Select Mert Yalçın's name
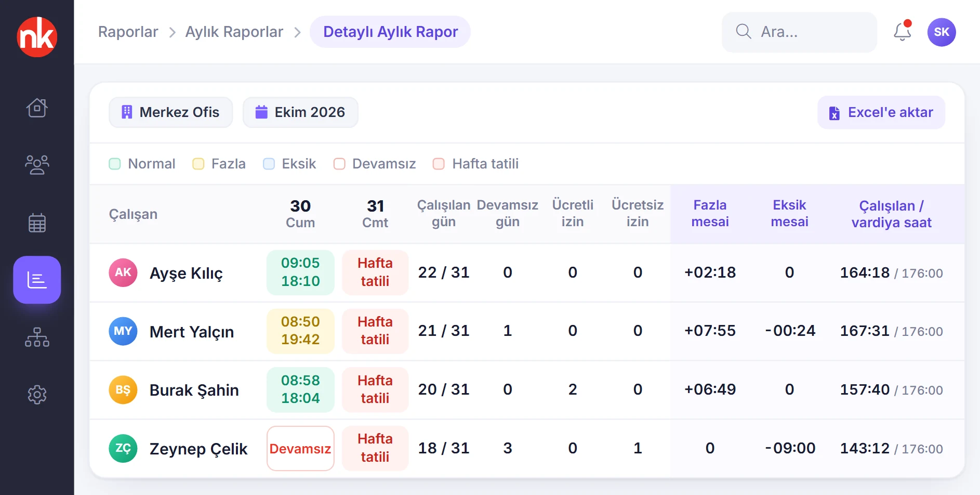This screenshot has width=980, height=495. coord(192,332)
